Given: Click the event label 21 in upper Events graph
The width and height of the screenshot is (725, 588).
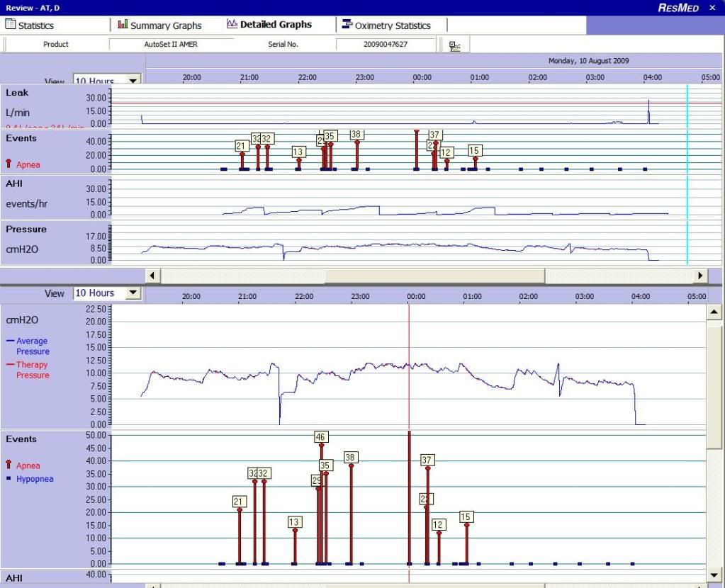Looking at the screenshot, I should 241,146.
